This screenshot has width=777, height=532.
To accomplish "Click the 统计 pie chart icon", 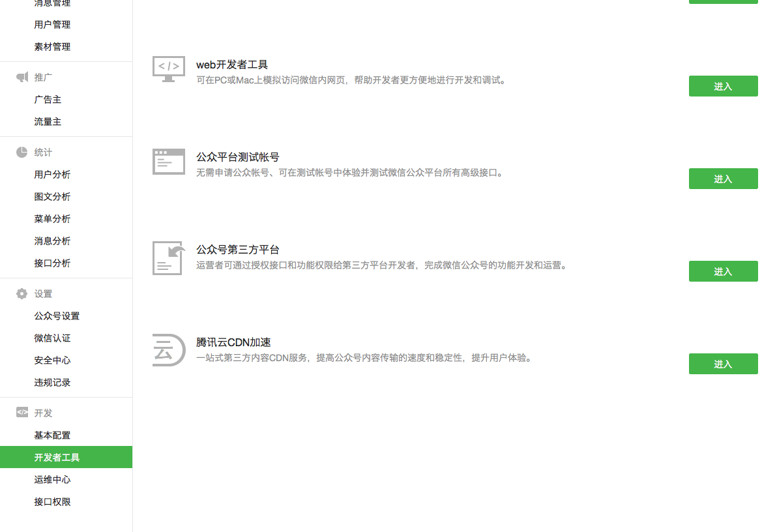I will [22, 153].
